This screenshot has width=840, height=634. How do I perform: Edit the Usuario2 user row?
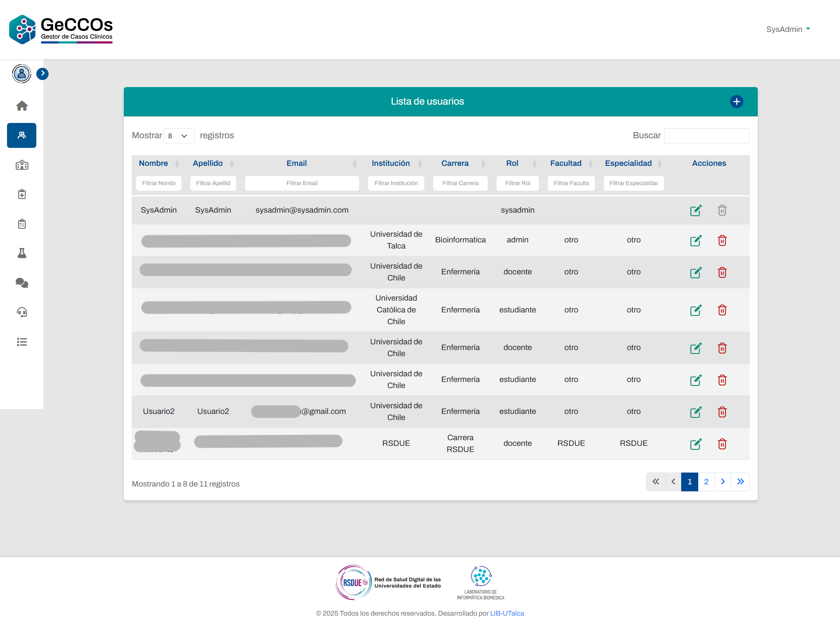pyautogui.click(x=696, y=412)
